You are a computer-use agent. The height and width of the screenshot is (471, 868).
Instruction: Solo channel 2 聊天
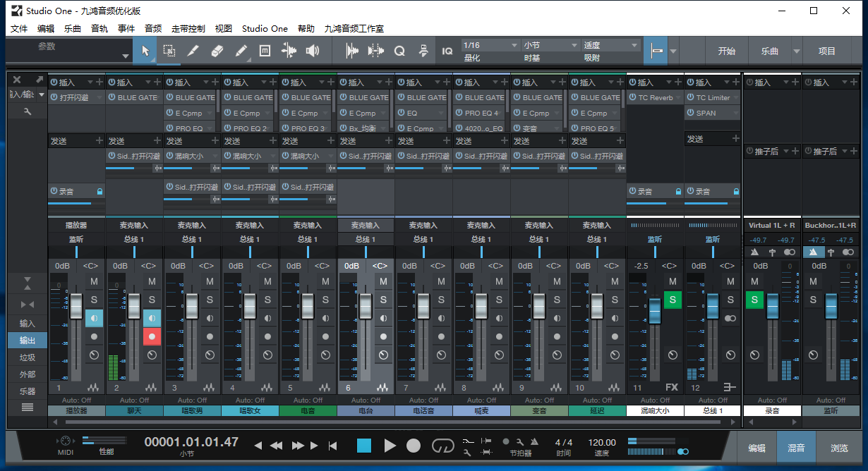tap(152, 300)
